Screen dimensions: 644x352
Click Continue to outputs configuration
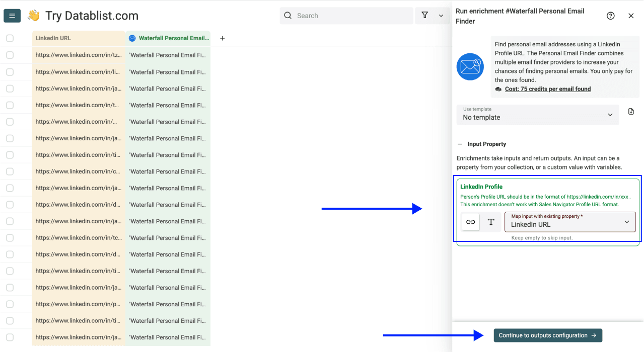coord(547,335)
